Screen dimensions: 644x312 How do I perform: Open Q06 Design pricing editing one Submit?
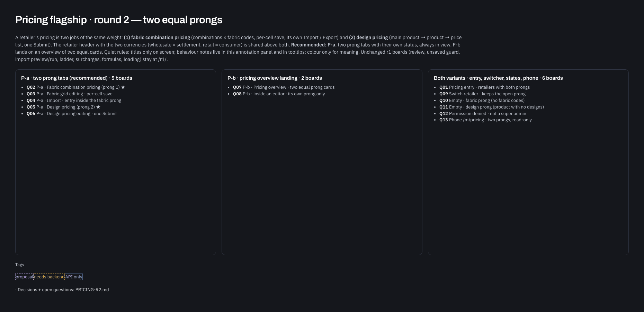[x=72, y=114]
